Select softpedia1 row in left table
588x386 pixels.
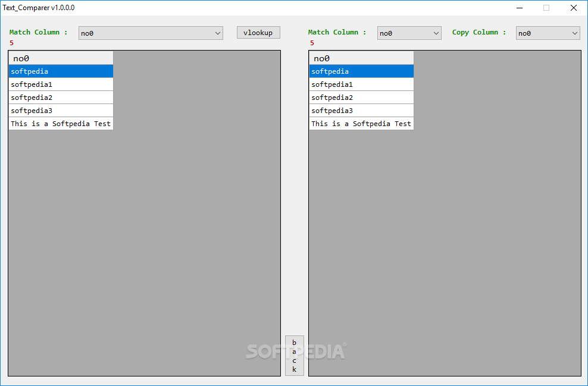point(61,84)
